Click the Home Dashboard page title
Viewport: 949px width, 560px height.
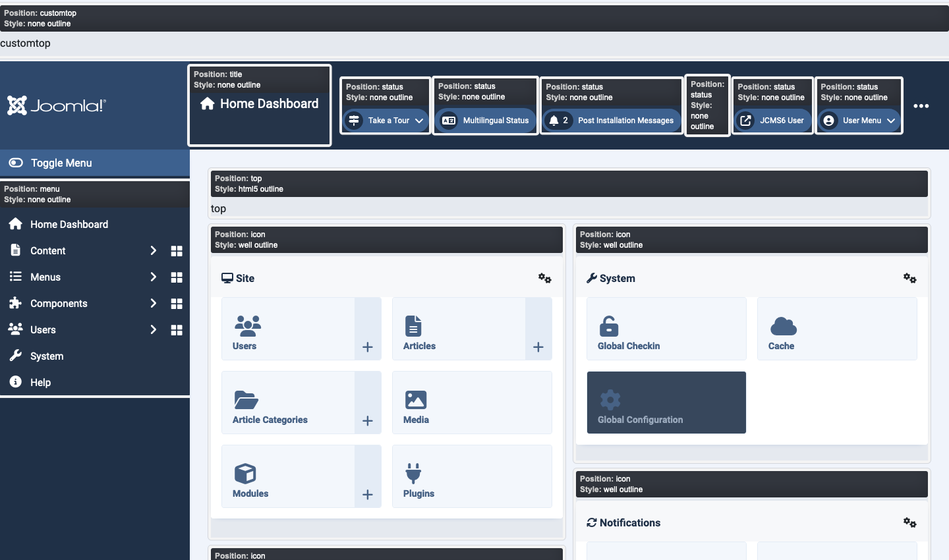click(x=260, y=103)
